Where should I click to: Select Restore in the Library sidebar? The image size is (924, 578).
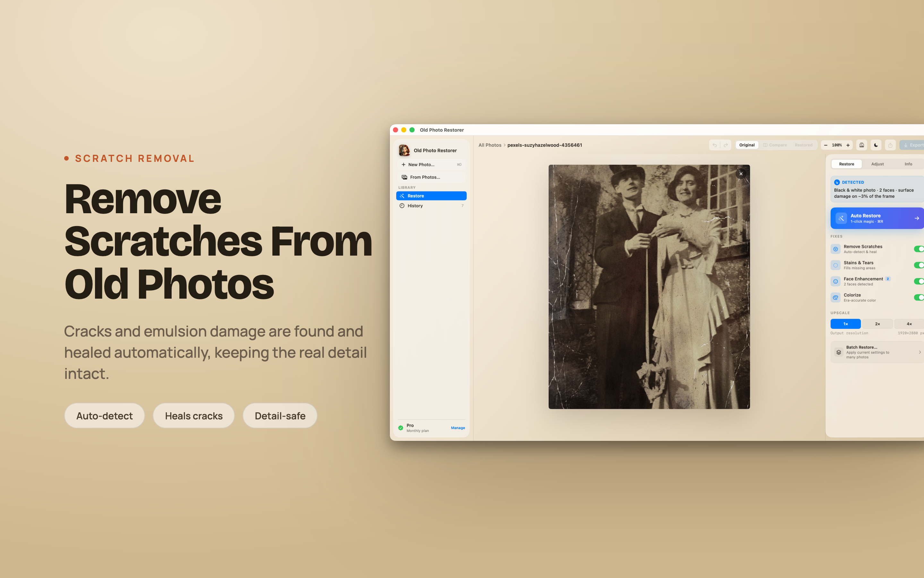coord(432,196)
